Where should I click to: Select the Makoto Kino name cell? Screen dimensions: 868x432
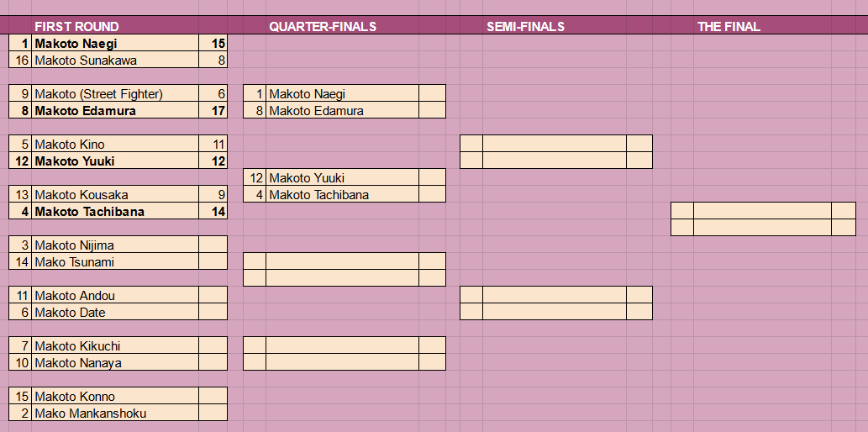[115, 144]
